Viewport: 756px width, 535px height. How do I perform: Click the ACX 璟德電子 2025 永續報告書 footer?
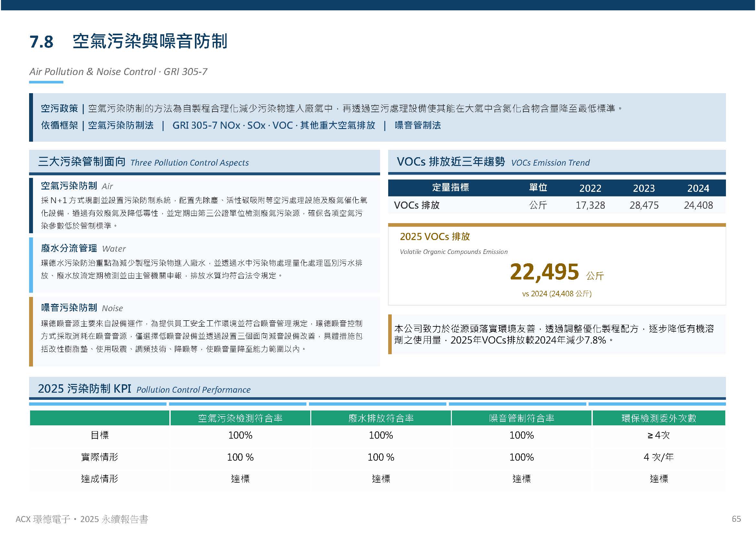click(x=82, y=519)
